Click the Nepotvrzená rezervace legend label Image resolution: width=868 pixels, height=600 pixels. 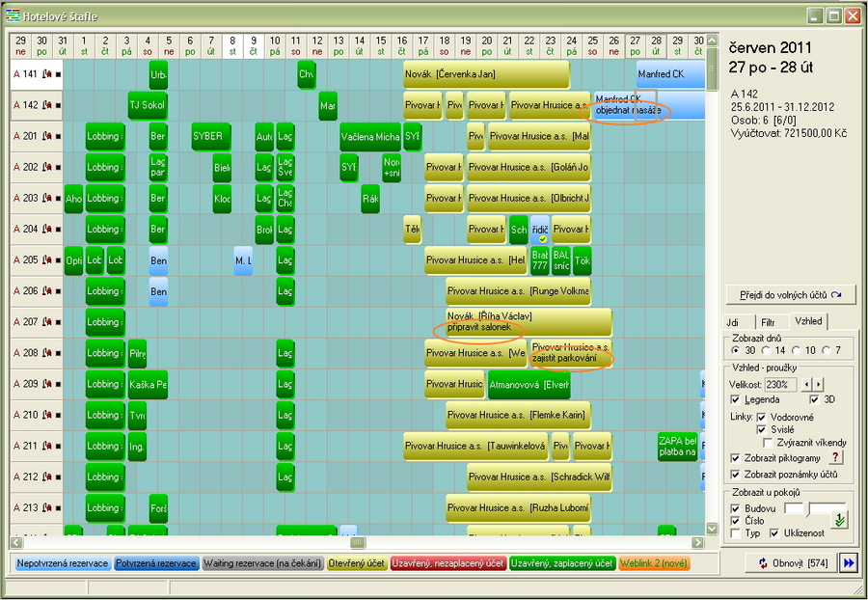(x=62, y=563)
